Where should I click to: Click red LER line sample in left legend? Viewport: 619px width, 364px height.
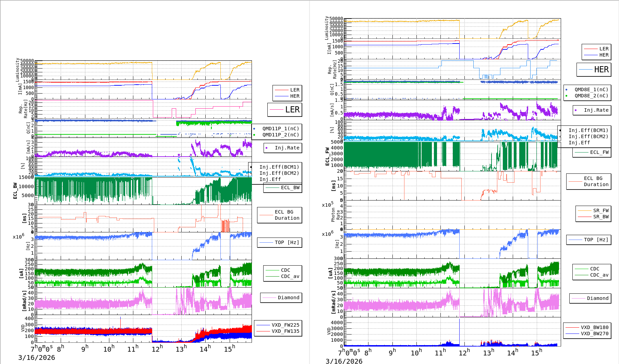[281, 90]
